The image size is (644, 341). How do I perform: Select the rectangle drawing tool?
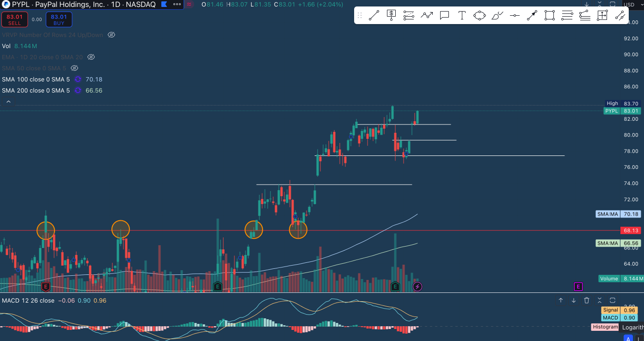[x=550, y=16]
